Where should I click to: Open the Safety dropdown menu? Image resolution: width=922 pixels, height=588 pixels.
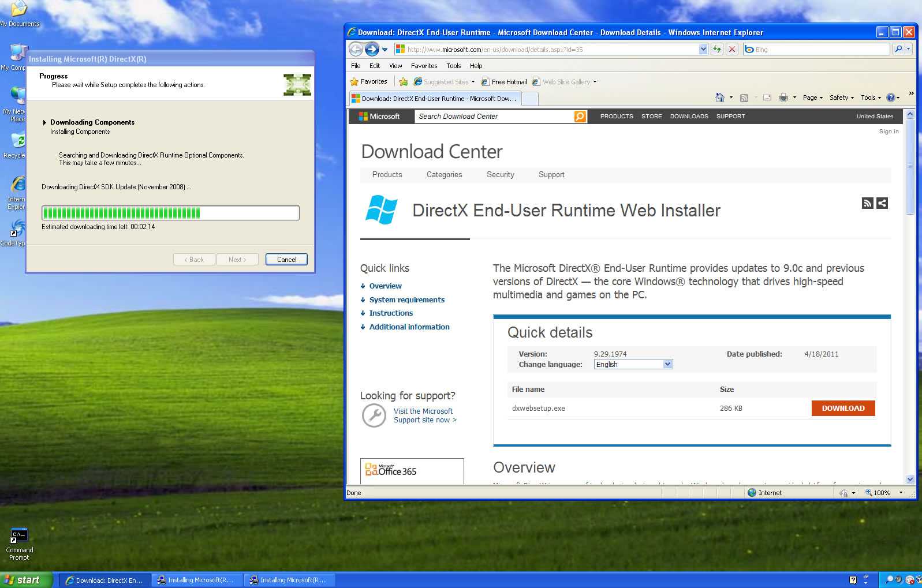(842, 98)
